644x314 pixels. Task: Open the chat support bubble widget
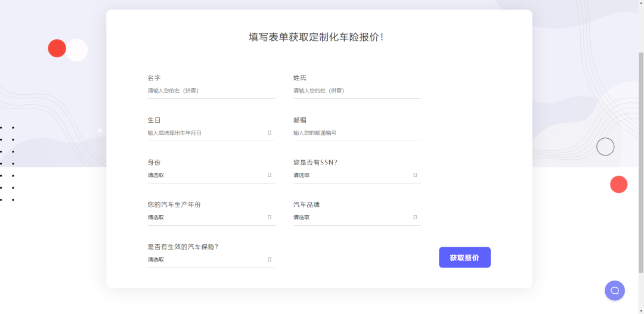click(x=614, y=290)
